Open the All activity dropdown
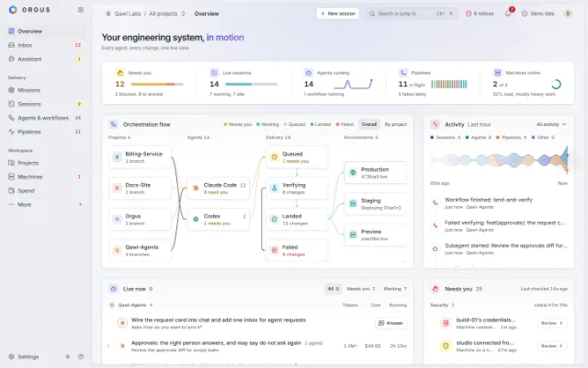 [x=551, y=124]
